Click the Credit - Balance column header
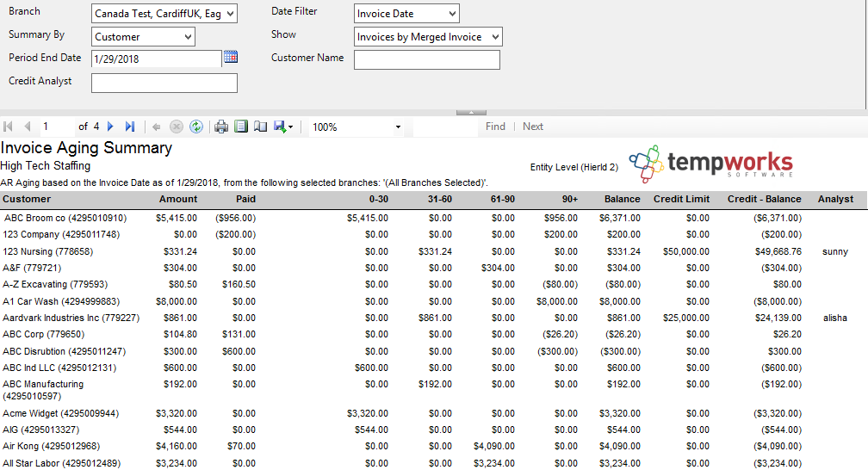Viewport: 868px width, 476px height. point(765,199)
